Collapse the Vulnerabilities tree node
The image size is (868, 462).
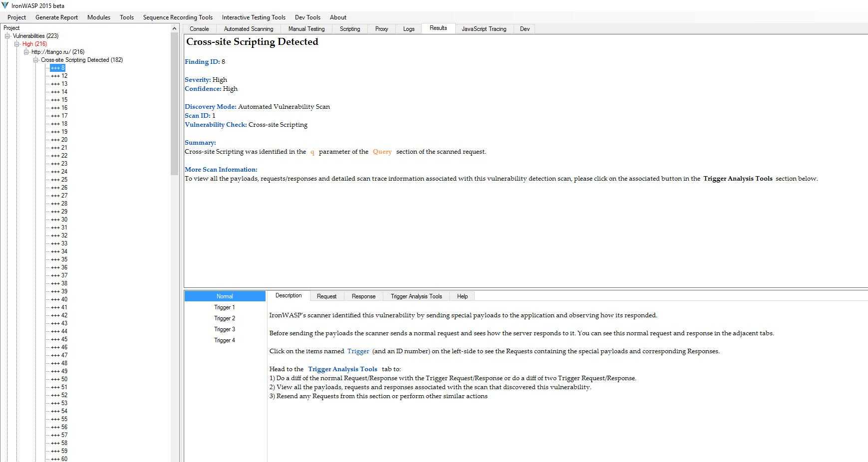(x=7, y=36)
